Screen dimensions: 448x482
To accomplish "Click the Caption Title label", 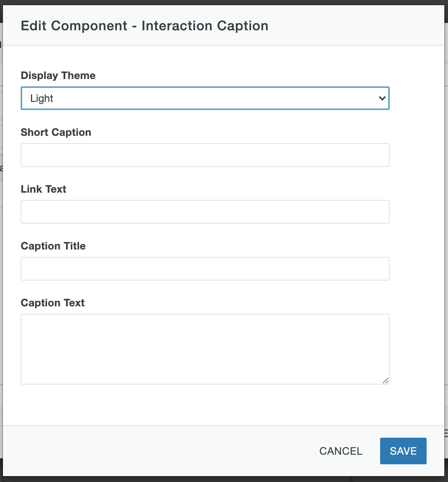I will pyautogui.click(x=53, y=246).
